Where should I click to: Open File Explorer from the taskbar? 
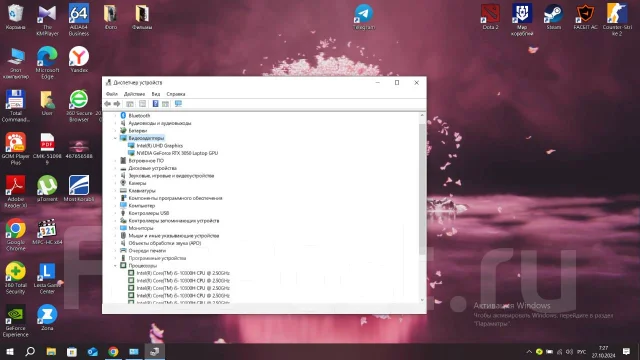coord(51,351)
